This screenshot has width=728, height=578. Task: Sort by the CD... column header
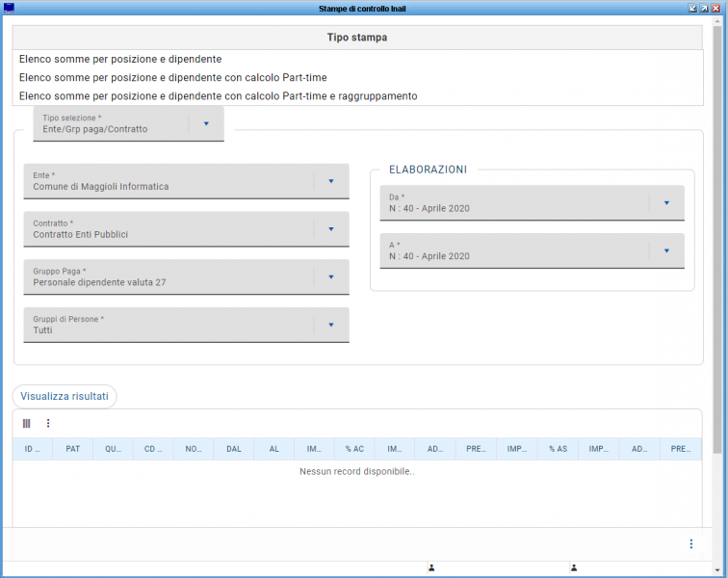tap(153, 449)
